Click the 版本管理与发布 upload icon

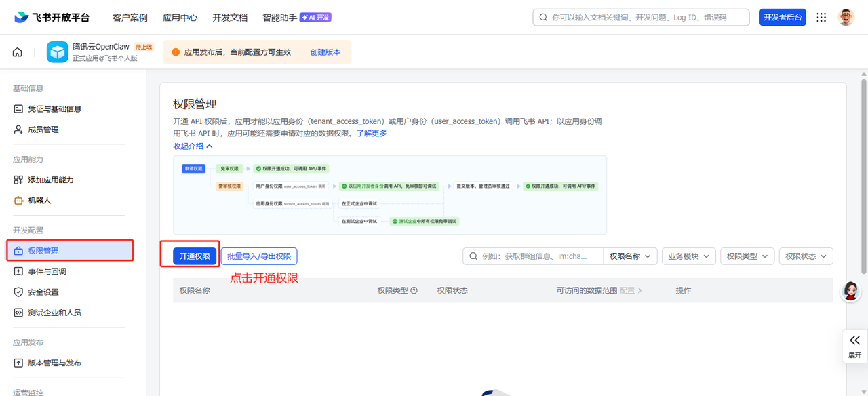(x=18, y=363)
